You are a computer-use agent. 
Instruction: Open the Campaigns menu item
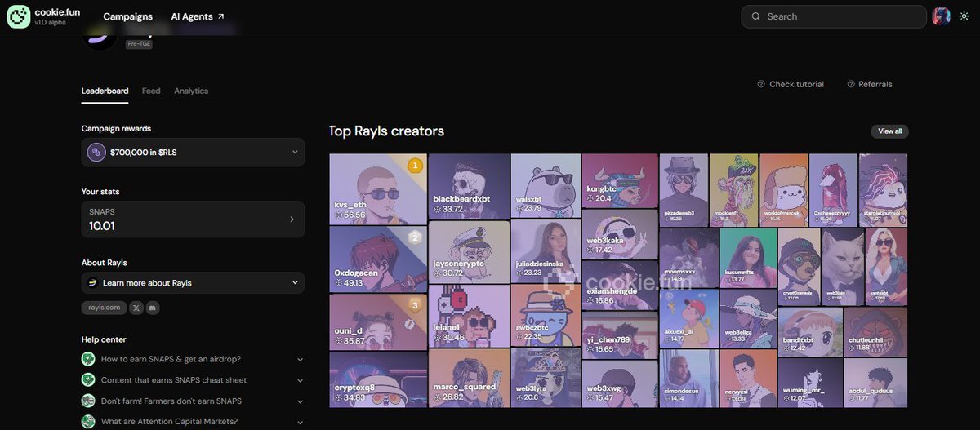coord(127,16)
